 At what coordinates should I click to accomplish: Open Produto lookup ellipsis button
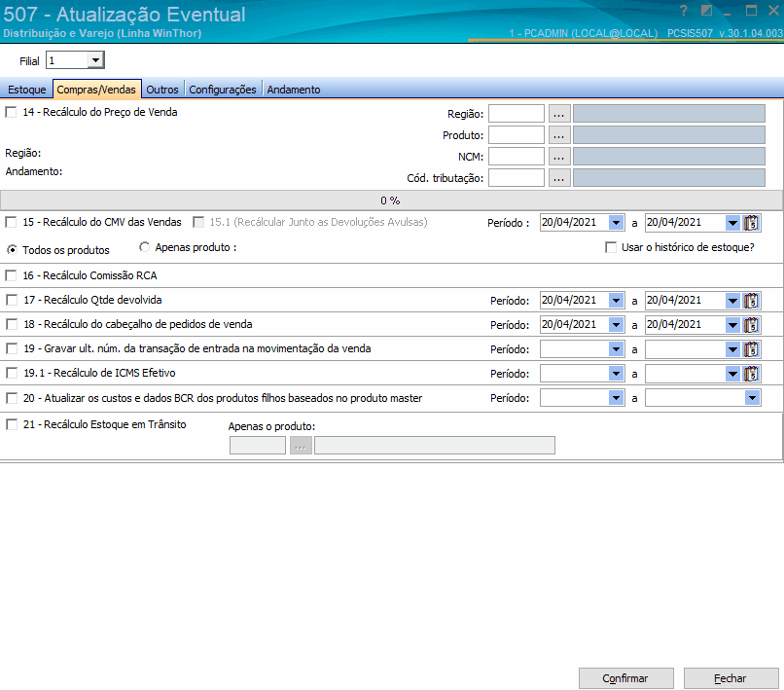pyautogui.click(x=559, y=135)
